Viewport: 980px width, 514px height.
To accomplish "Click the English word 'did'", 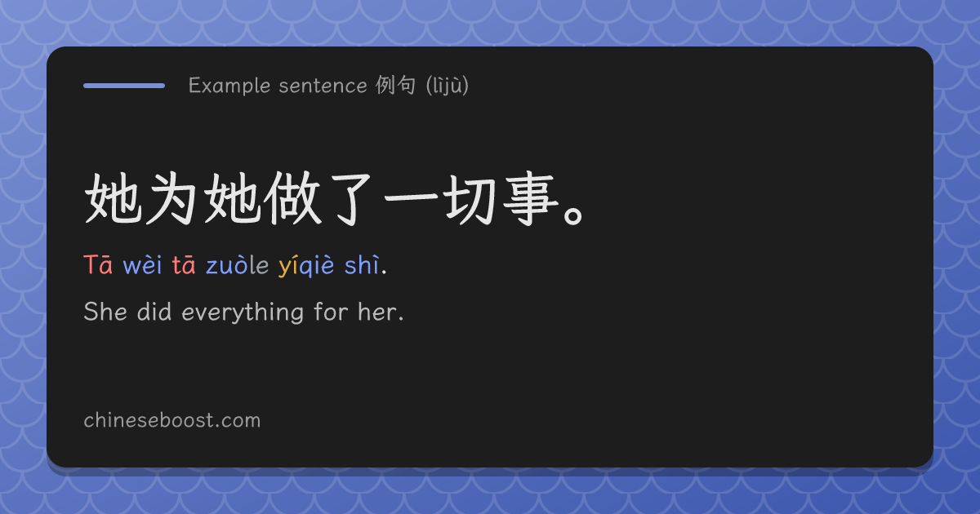I will click(x=154, y=312).
